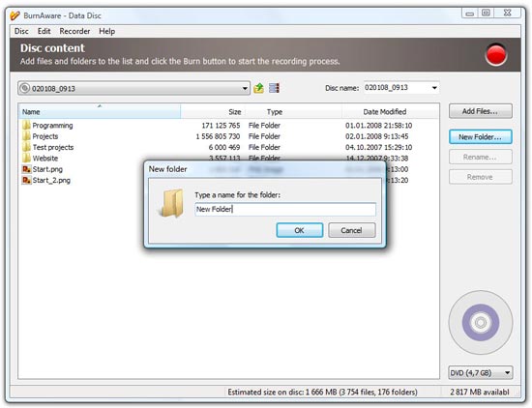Image resolution: width=532 pixels, height=408 pixels.
Task: Click the list view icon beside path
Action: (274, 88)
